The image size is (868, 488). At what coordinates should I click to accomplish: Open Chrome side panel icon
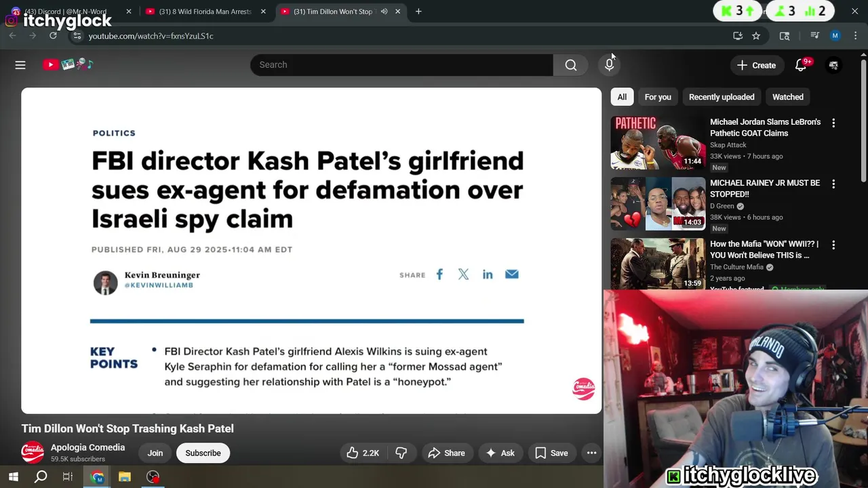[785, 36]
